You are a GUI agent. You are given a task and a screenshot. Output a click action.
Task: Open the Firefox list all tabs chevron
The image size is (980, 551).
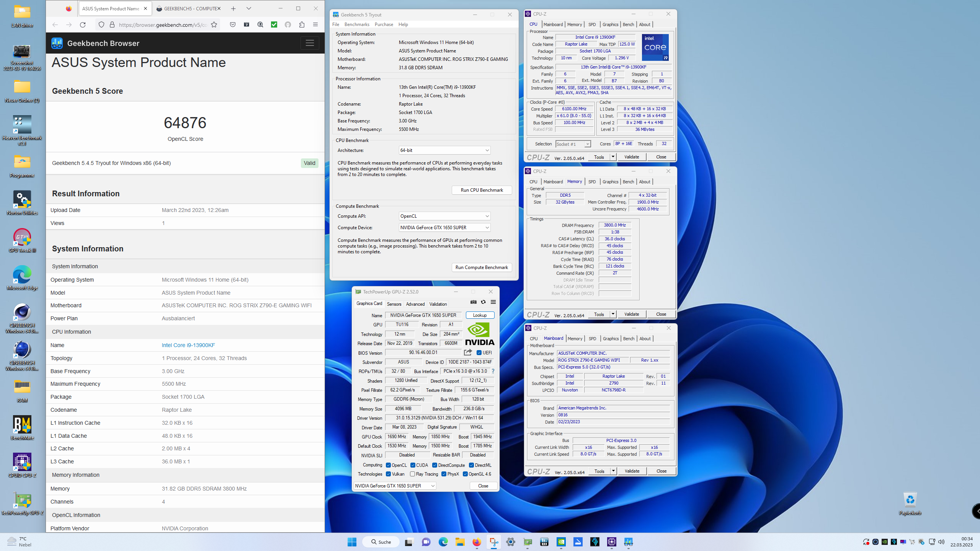point(249,8)
